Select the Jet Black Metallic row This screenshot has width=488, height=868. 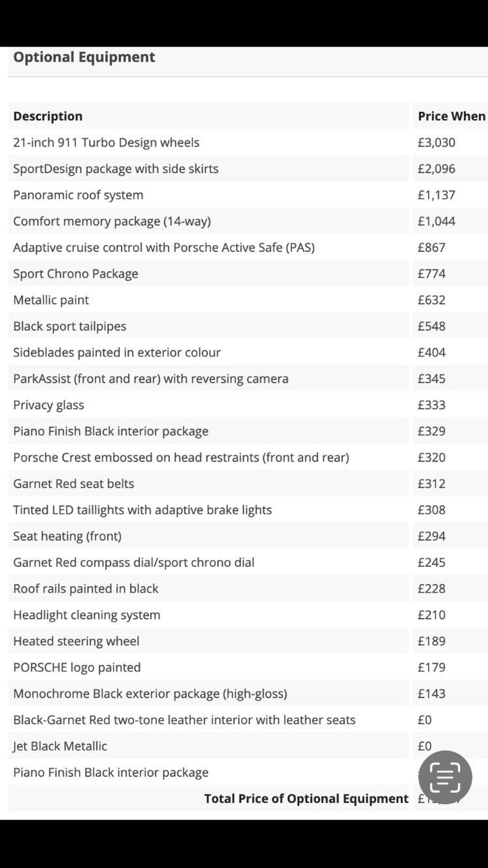point(248,745)
